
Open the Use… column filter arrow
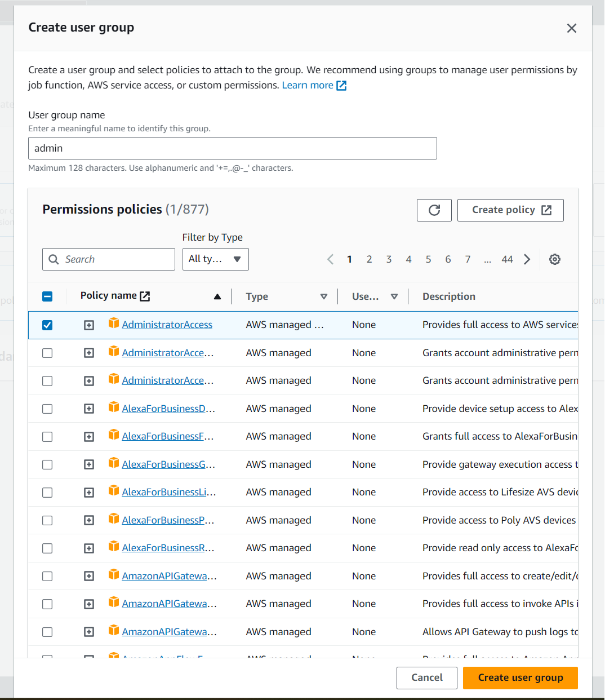394,296
